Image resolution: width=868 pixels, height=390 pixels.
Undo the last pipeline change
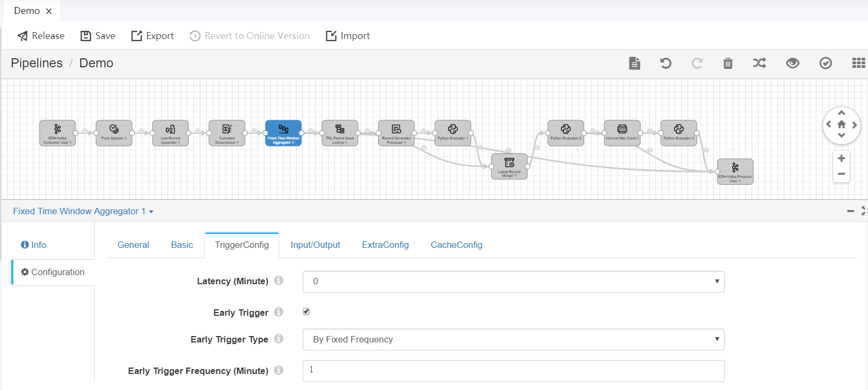665,63
